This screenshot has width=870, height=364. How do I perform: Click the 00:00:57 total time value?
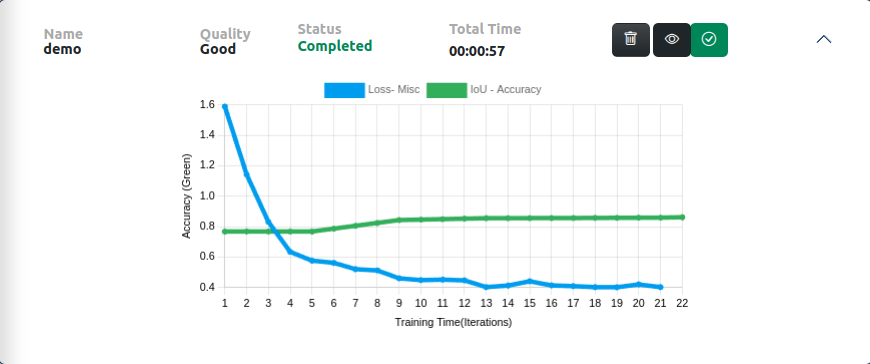[477, 52]
